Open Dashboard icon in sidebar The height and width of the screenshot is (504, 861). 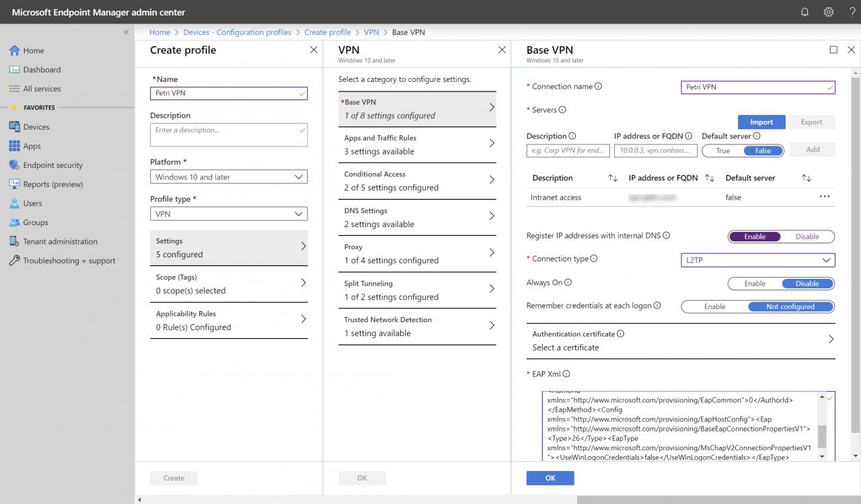pos(14,69)
